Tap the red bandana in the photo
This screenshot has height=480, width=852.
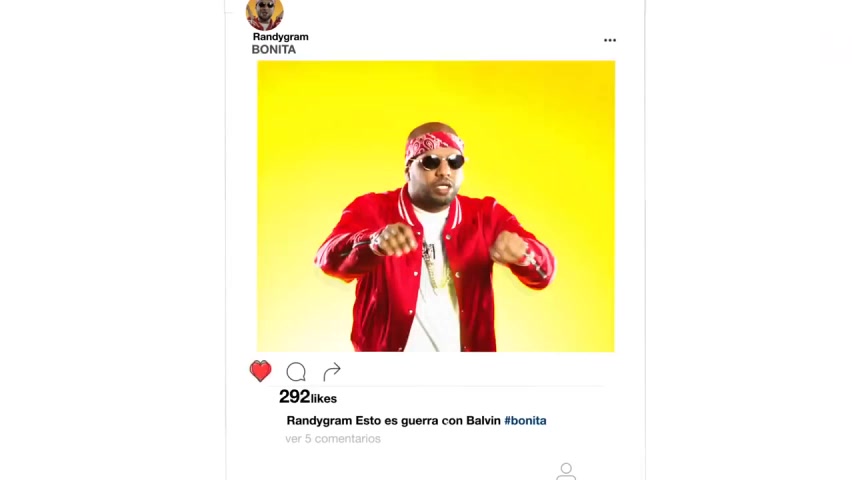coord(433,144)
